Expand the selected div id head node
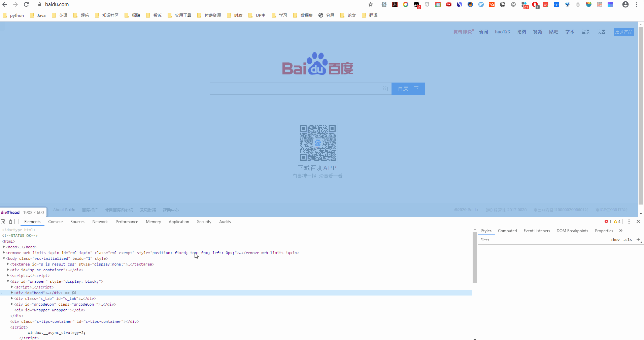This screenshot has height=340, width=644. 12,293
